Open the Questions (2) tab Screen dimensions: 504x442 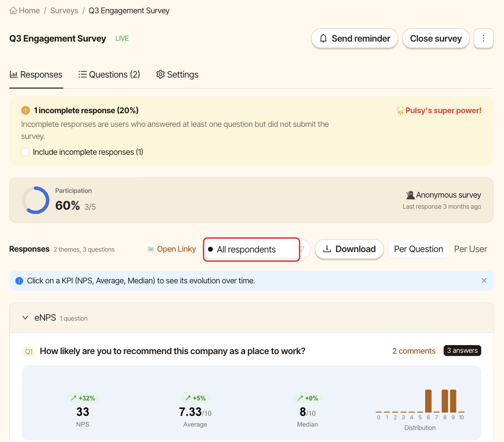coord(109,75)
